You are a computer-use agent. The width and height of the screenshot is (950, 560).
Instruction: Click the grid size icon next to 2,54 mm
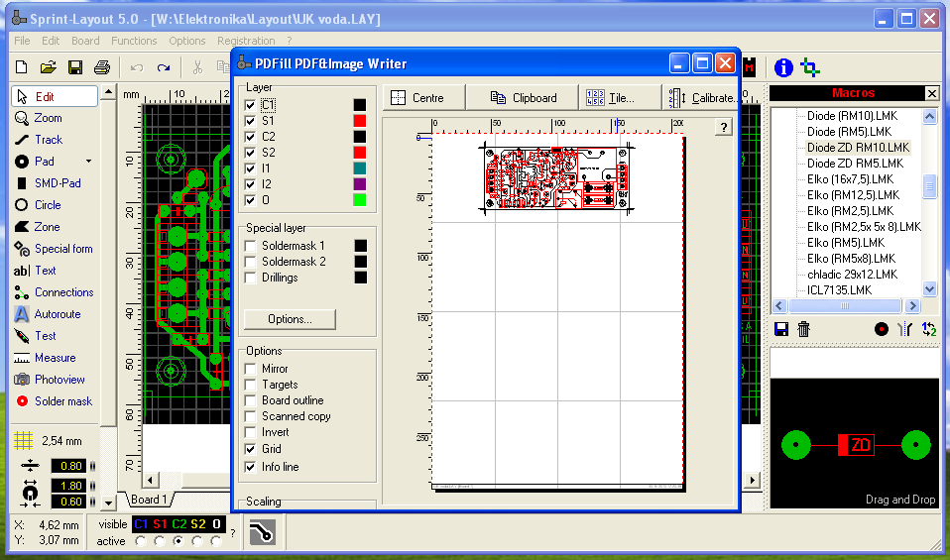23,441
